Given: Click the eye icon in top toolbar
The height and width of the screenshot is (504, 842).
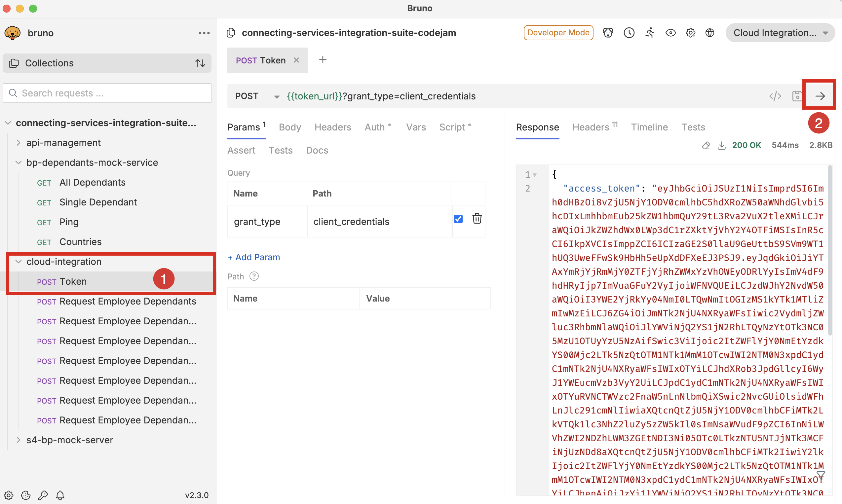Looking at the screenshot, I should tap(670, 33).
